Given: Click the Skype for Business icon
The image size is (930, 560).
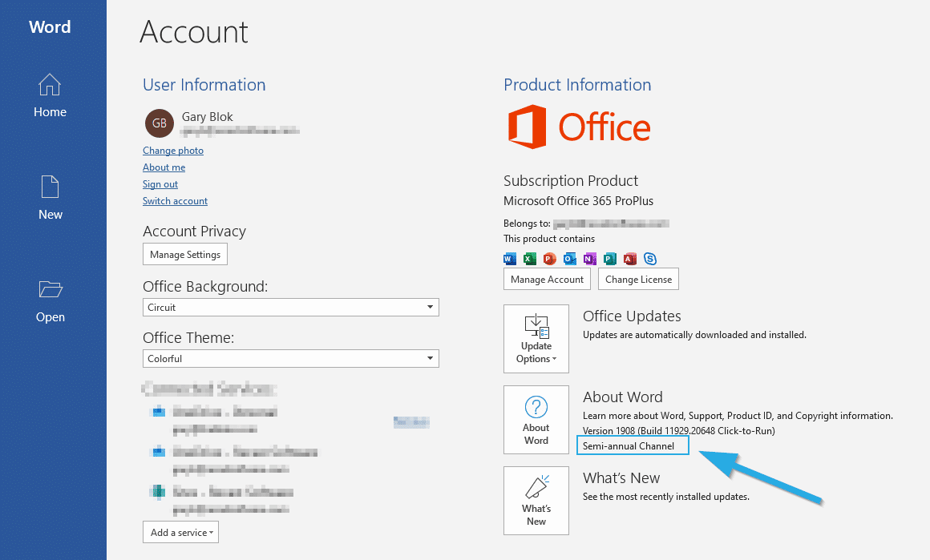Looking at the screenshot, I should coord(650,258).
